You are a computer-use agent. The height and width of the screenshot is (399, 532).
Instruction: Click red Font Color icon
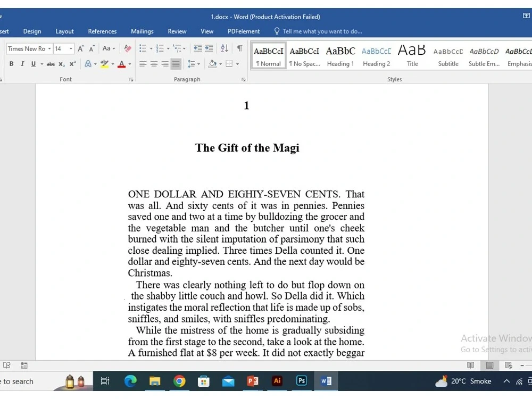click(x=121, y=64)
